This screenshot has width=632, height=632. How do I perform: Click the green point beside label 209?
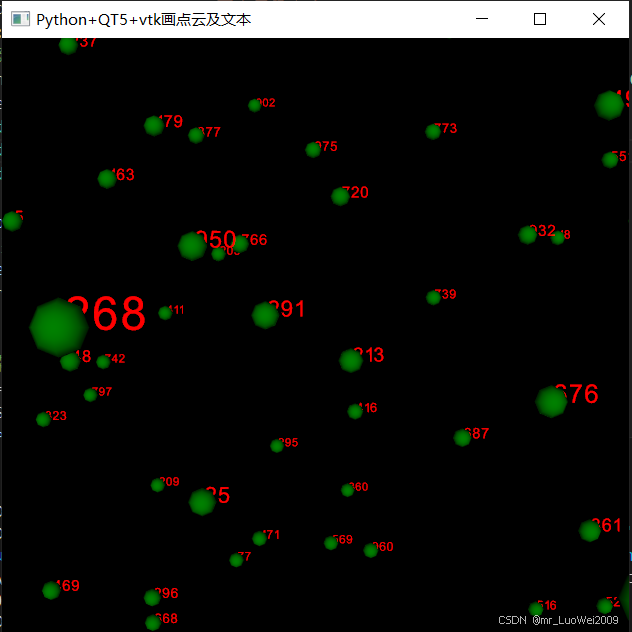[158, 485]
